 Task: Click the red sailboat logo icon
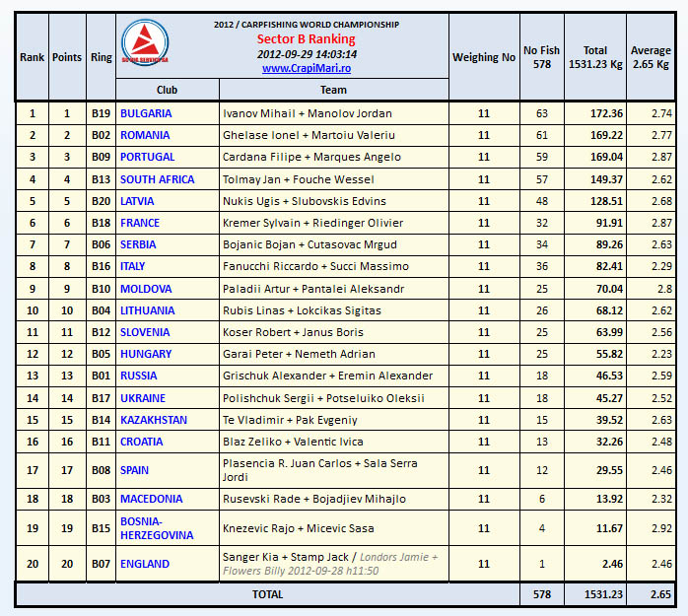click(145, 42)
